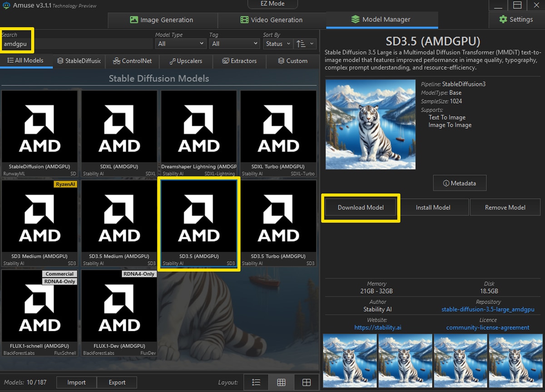Choose the SD3 Medium (AMDGPU) RyzenAI tile

[x=40, y=223]
